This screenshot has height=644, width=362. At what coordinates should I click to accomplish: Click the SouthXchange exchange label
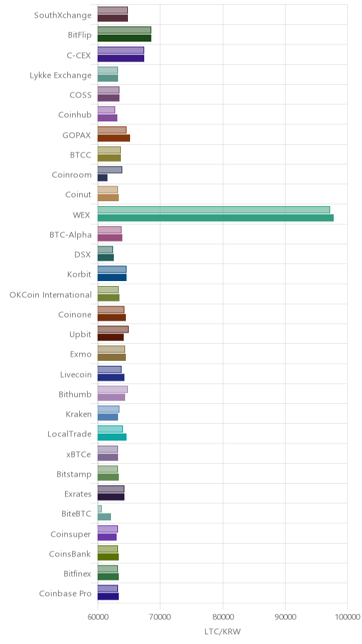click(x=63, y=16)
